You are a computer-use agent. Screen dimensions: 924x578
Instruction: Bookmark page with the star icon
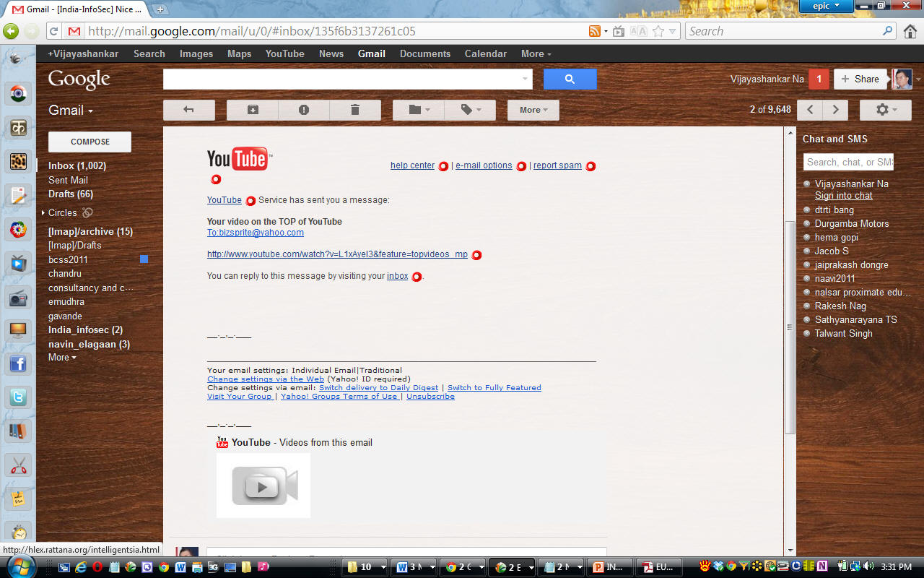tap(658, 31)
